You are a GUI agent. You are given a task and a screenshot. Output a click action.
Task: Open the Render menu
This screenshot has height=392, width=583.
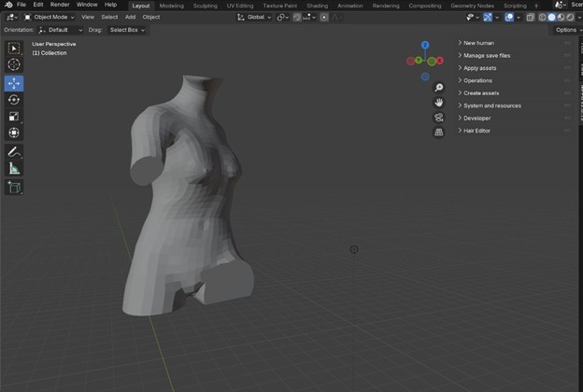tap(60, 5)
